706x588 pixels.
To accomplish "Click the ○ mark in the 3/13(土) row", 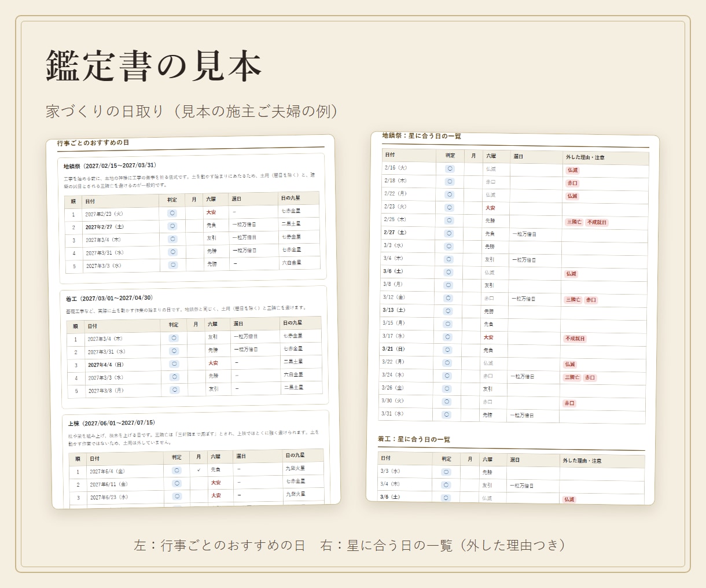I will tap(448, 311).
